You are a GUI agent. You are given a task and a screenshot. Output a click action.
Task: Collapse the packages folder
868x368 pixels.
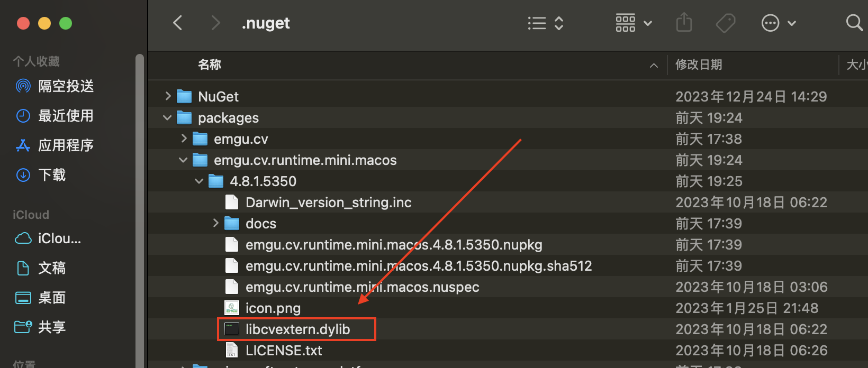pyautogui.click(x=167, y=117)
